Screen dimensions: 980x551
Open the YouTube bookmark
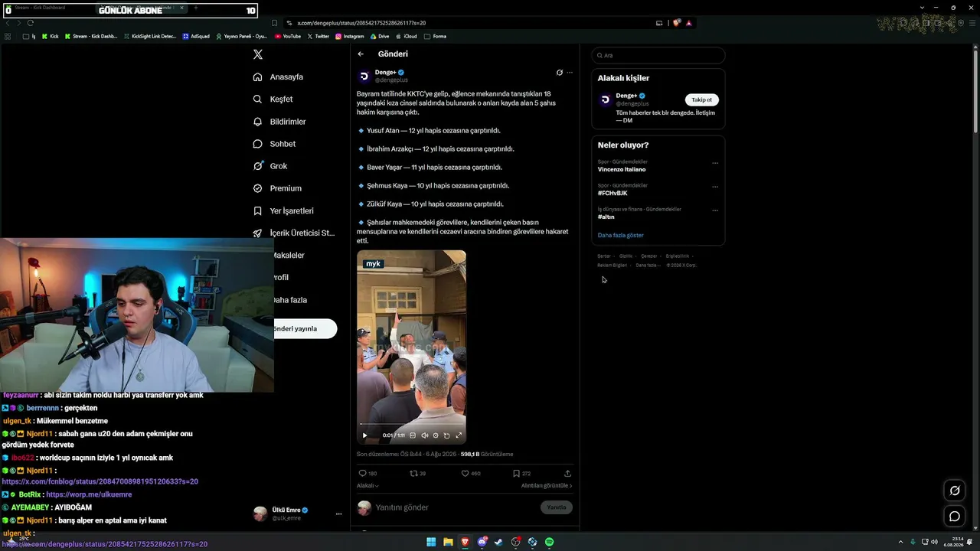(288, 36)
